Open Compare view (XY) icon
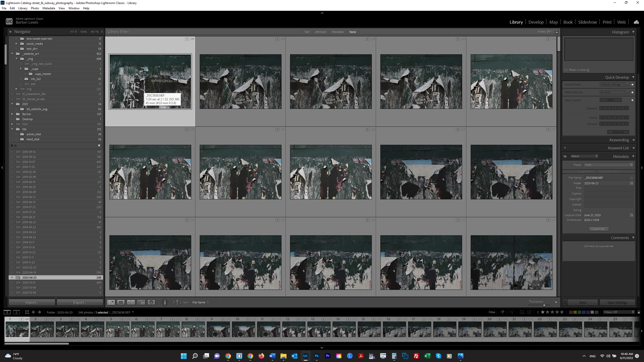The image size is (644, 362). point(131,302)
